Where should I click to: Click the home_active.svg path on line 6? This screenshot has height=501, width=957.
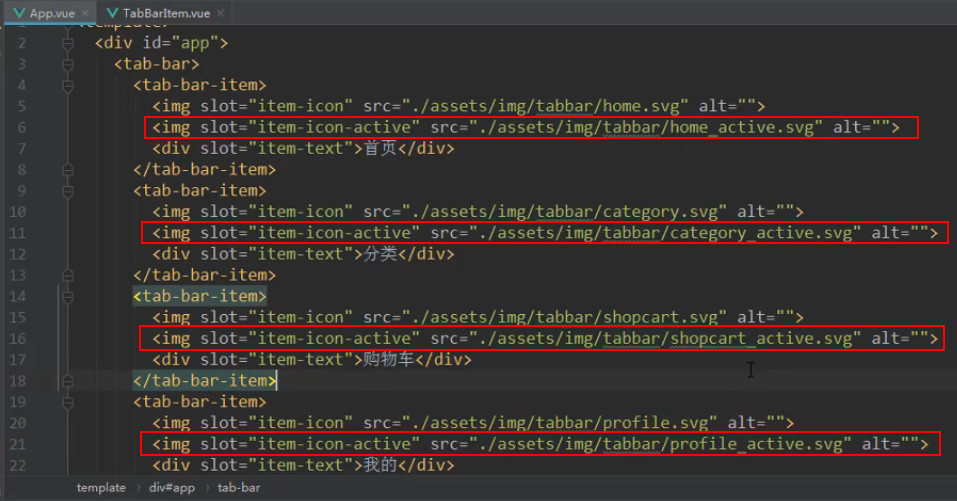click(646, 128)
